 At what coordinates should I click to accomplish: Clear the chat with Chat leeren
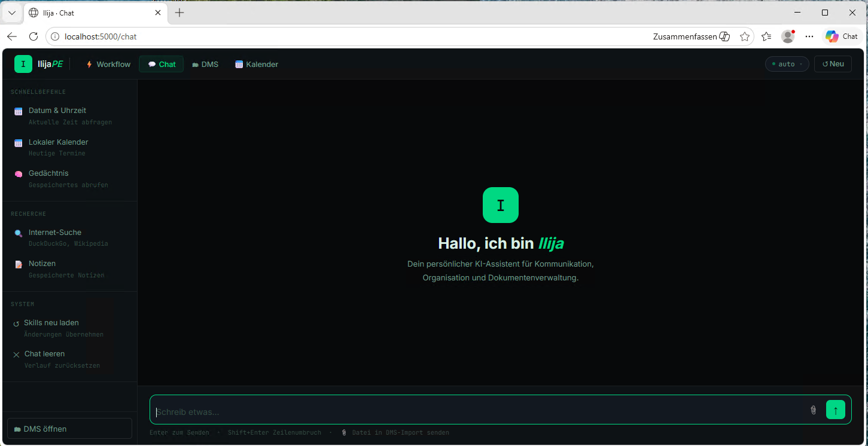[70, 359]
